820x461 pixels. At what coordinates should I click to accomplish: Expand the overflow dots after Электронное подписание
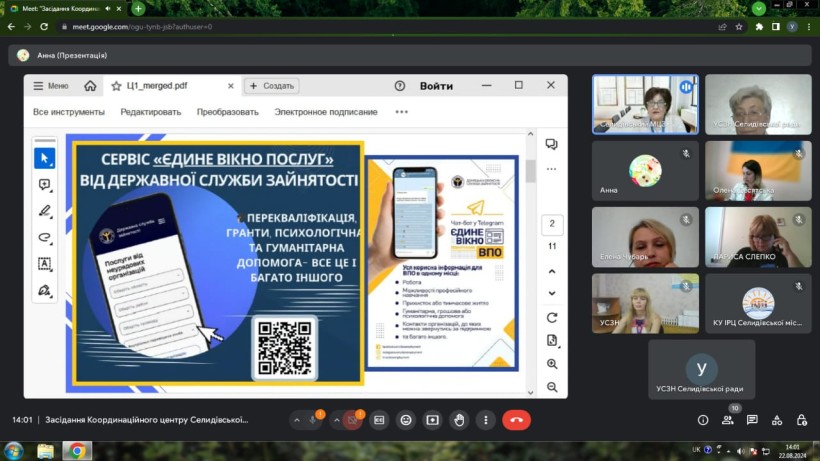[x=402, y=112]
